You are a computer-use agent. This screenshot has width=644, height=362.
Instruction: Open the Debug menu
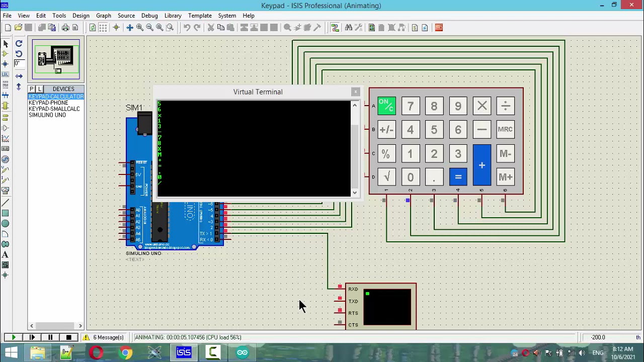click(149, 16)
